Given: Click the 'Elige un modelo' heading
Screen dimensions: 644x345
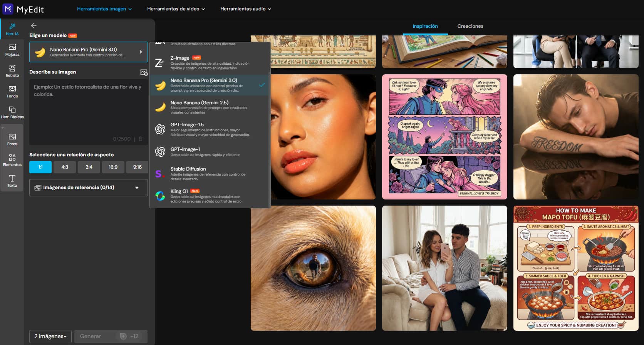Looking at the screenshot, I should (48, 35).
